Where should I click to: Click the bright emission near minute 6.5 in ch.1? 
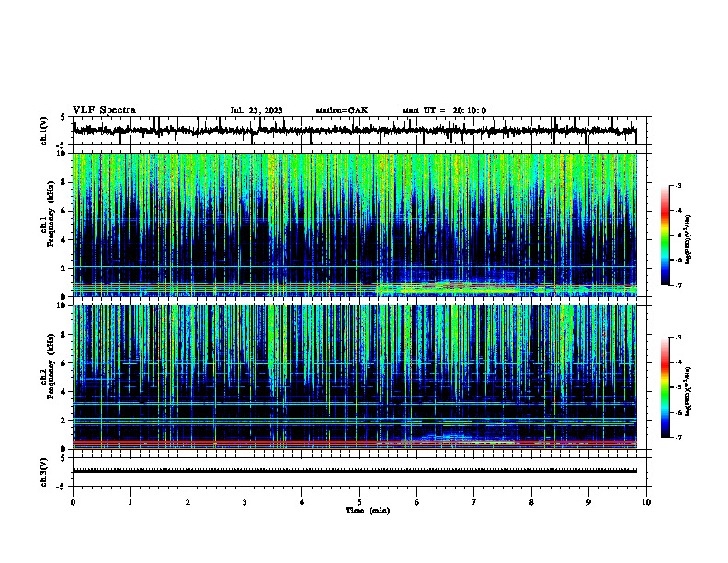click(x=446, y=284)
